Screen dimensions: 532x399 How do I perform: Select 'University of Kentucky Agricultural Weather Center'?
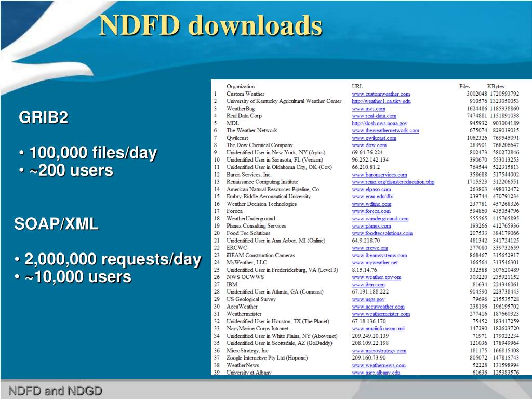click(284, 101)
